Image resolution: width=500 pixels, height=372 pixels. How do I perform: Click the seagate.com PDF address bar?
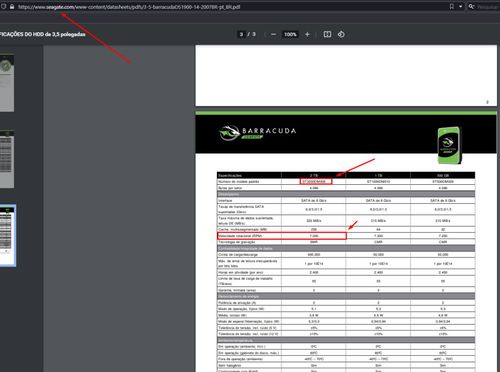point(129,7)
